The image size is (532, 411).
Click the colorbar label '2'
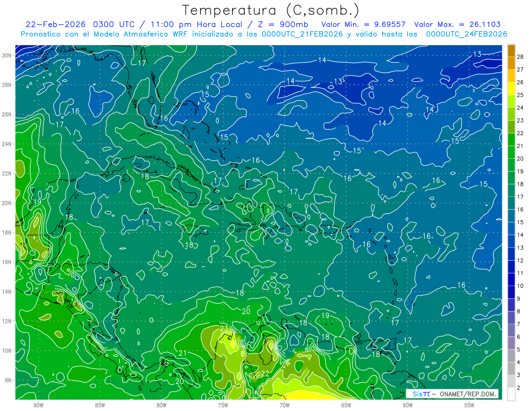pyautogui.click(x=519, y=388)
